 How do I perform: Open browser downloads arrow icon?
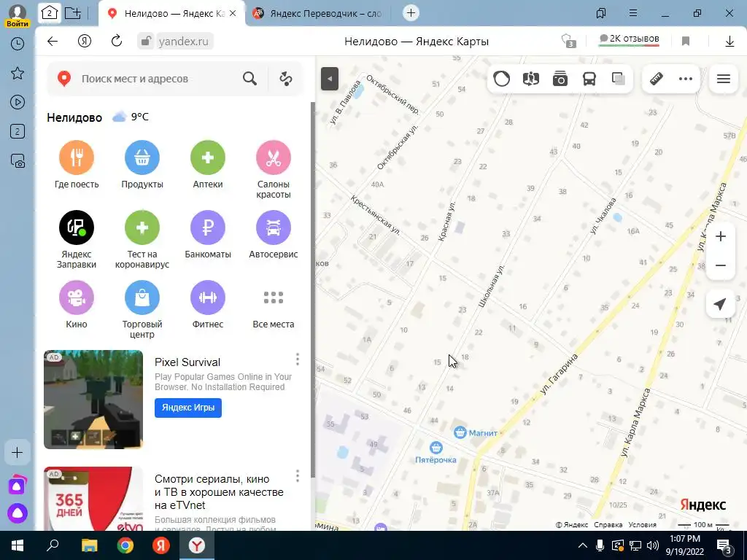[x=729, y=42]
